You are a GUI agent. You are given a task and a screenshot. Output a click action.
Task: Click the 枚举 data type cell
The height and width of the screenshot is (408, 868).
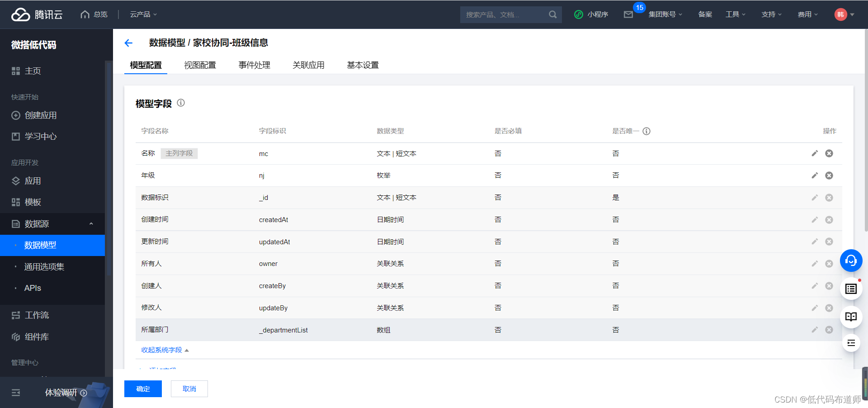pos(383,176)
